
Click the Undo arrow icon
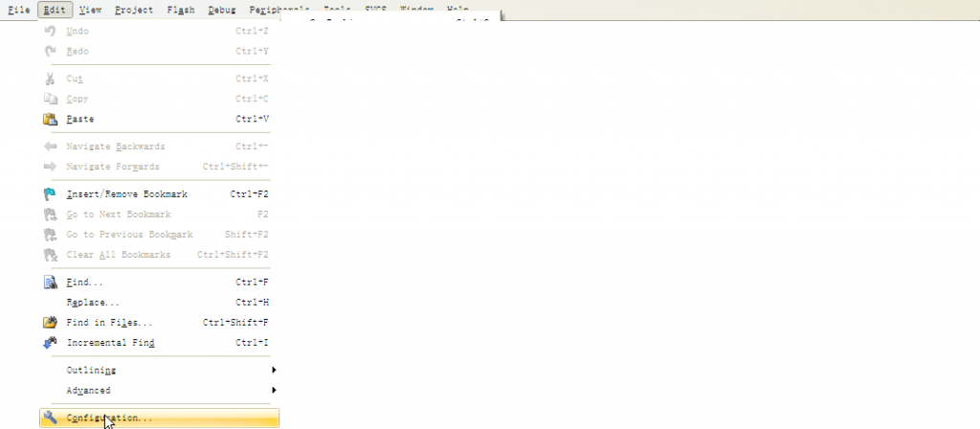(x=51, y=31)
